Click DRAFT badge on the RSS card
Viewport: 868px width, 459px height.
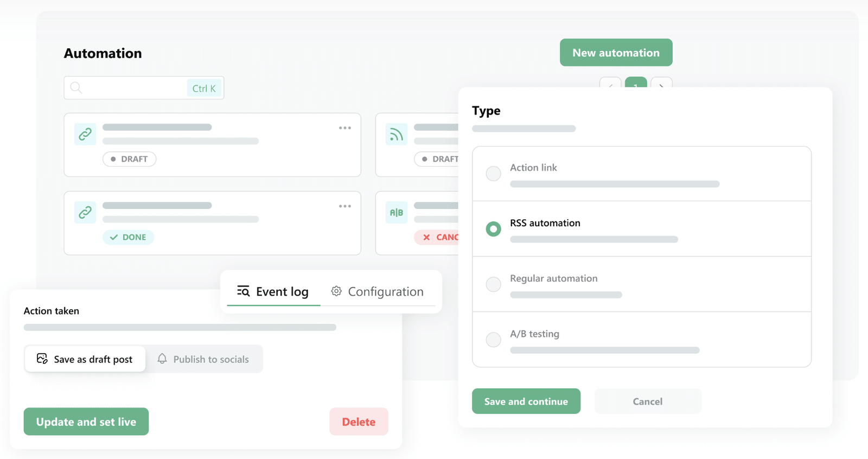[x=437, y=159]
